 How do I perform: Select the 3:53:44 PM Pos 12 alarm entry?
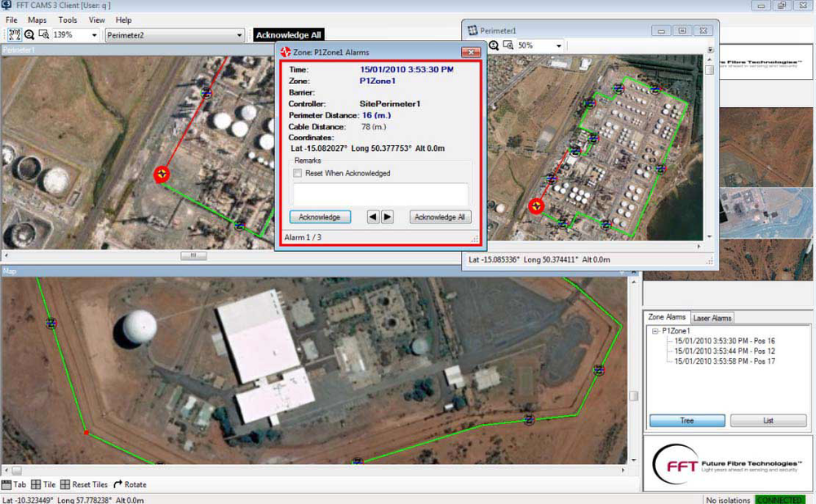(x=723, y=350)
